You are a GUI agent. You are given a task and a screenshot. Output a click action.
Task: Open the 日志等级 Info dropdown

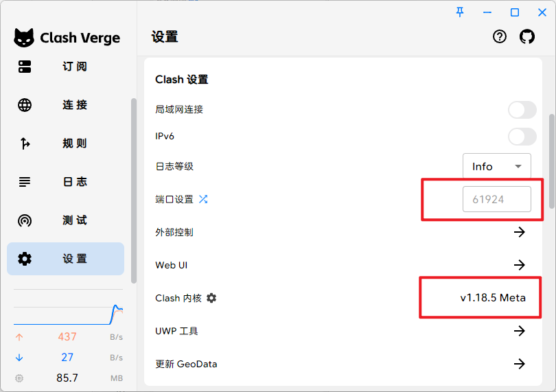(x=496, y=166)
